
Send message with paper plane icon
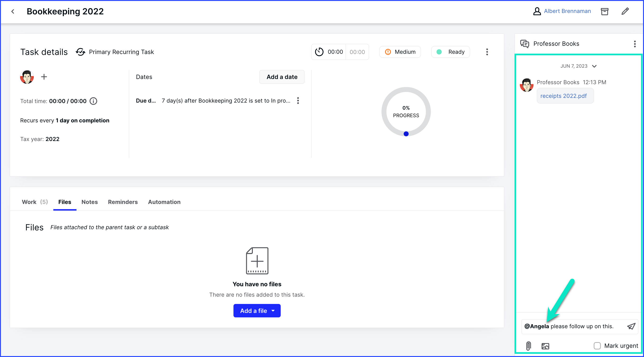(x=631, y=326)
